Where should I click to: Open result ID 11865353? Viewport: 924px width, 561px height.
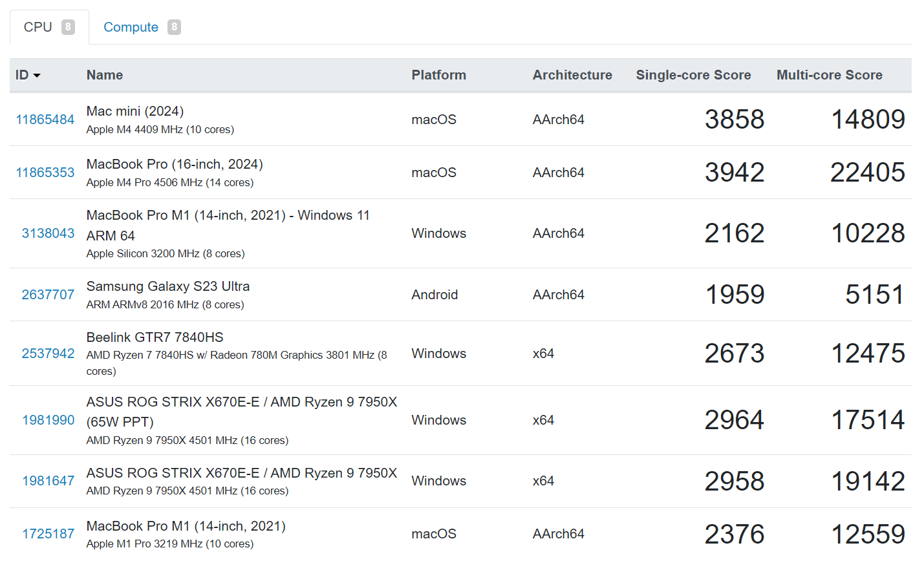[x=45, y=173]
